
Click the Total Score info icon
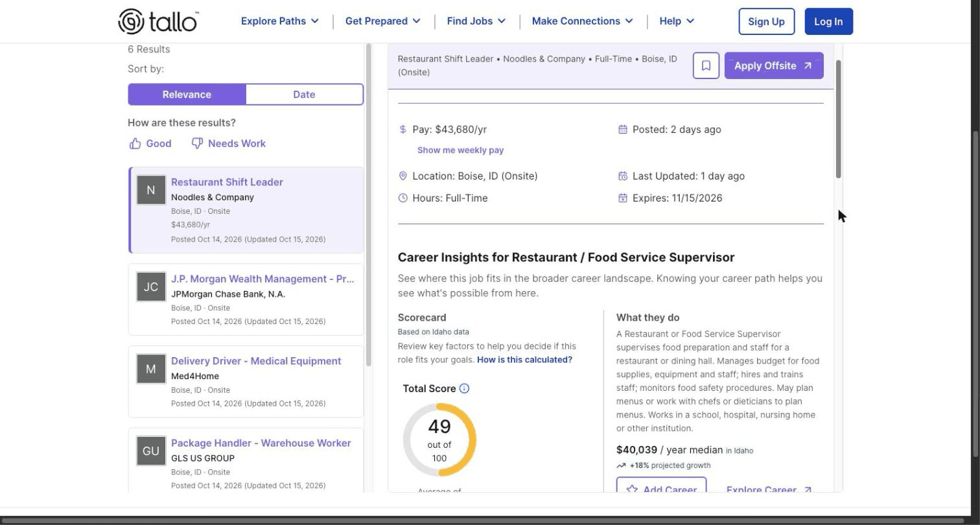pos(464,389)
